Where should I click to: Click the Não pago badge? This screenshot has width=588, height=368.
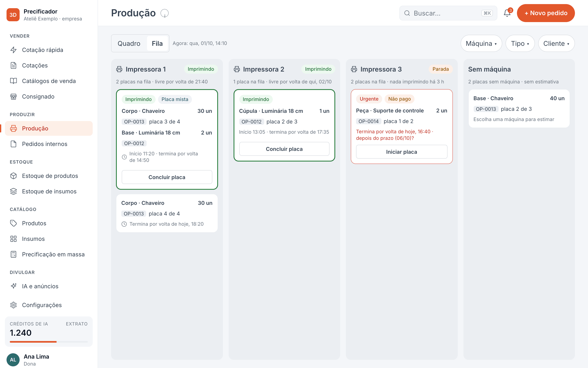coord(399,99)
